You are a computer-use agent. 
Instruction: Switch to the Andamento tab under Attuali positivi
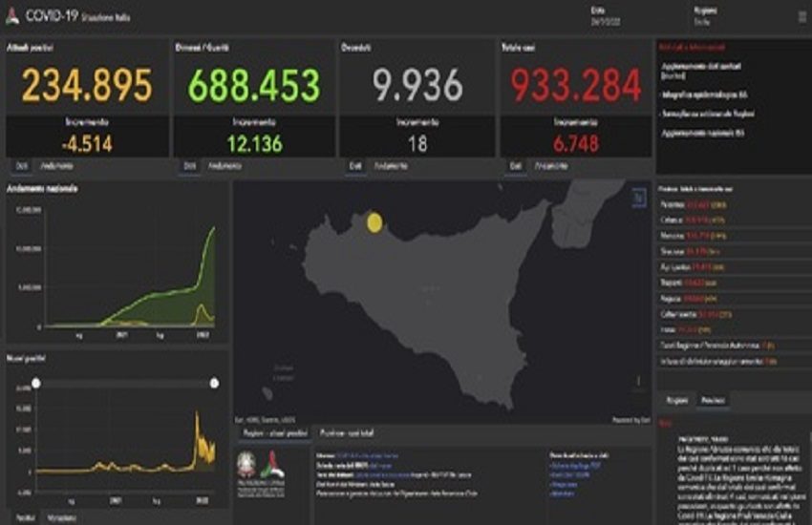pyautogui.click(x=56, y=166)
